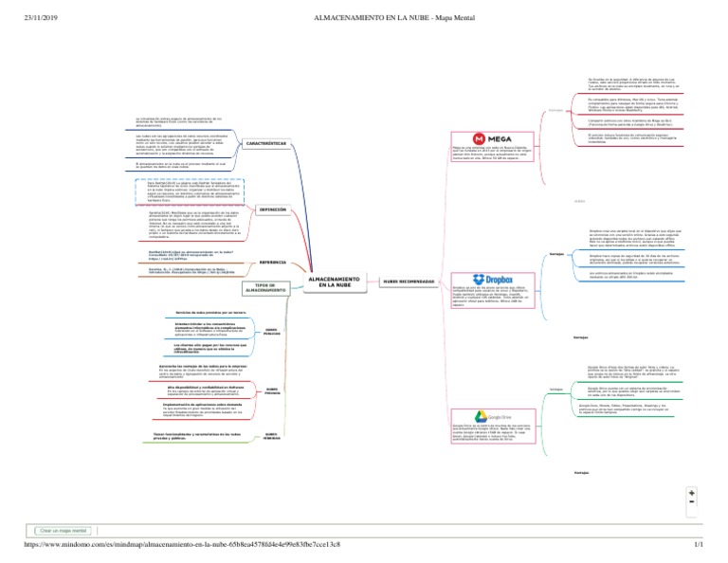The height and width of the screenshot is (563, 728).
Task: Select the central ALMACENAMIENTO EN LA NUBE node
Action: click(x=335, y=282)
